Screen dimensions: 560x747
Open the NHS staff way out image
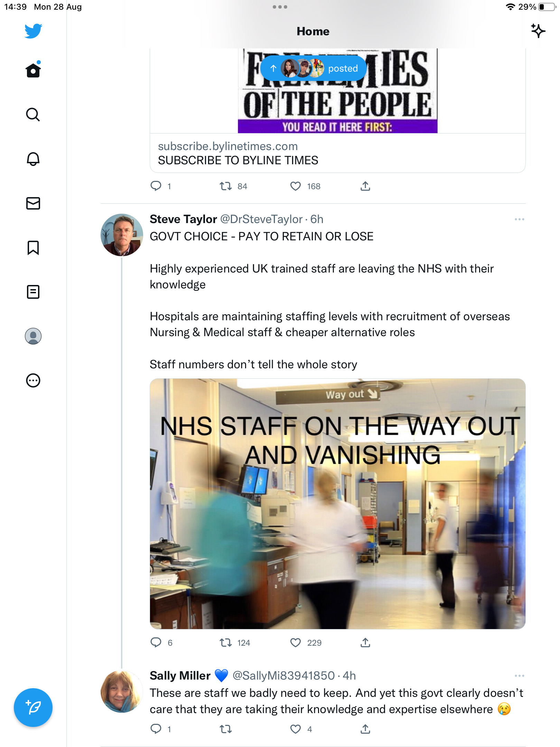(x=337, y=504)
